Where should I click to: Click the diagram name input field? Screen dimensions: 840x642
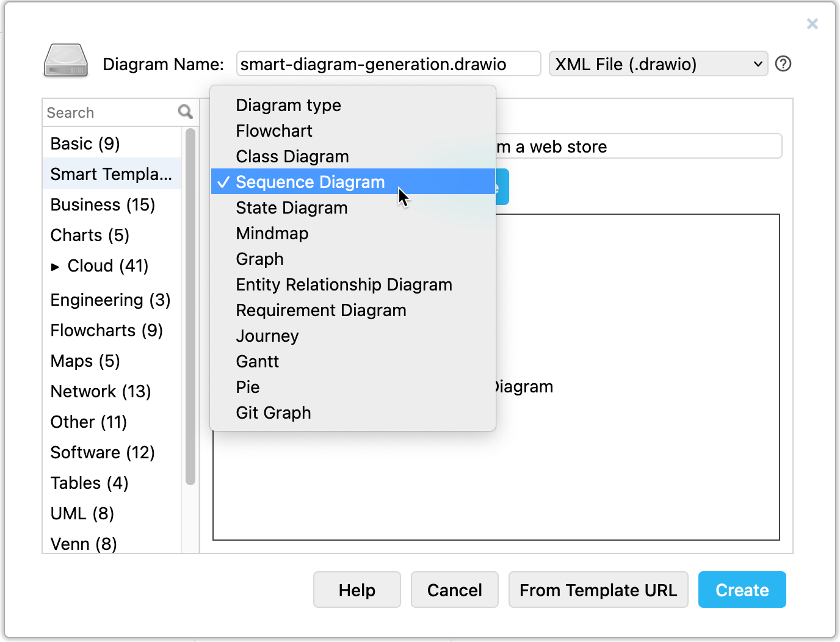[388, 63]
